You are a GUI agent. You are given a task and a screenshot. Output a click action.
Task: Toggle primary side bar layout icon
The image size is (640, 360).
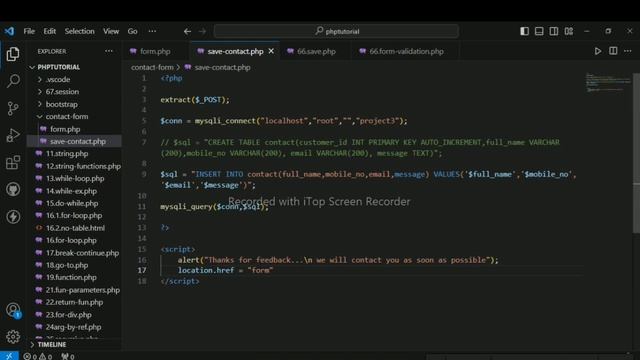(x=524, y=31)
